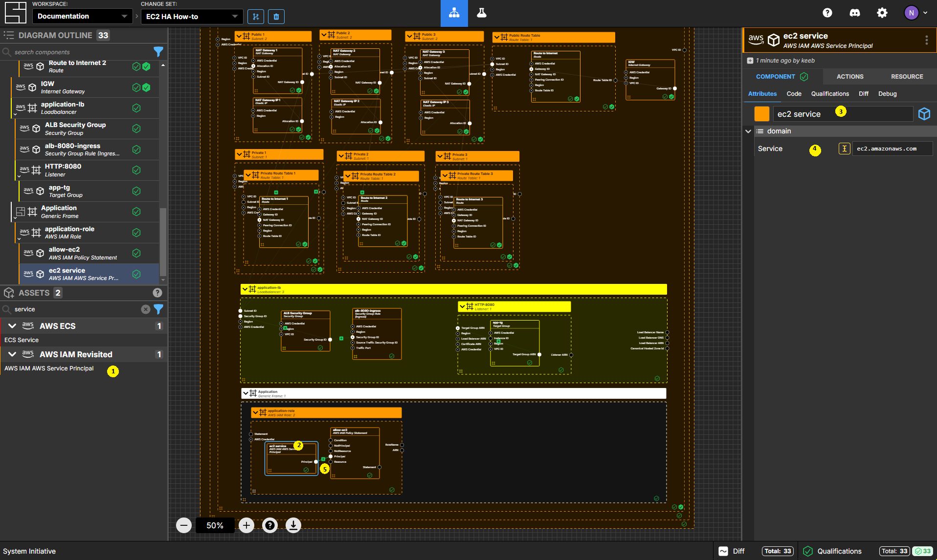This screenshot has height=560, width=937.
Task: Click the diagram outline filter funnel icon
Action: pos(158,52)
